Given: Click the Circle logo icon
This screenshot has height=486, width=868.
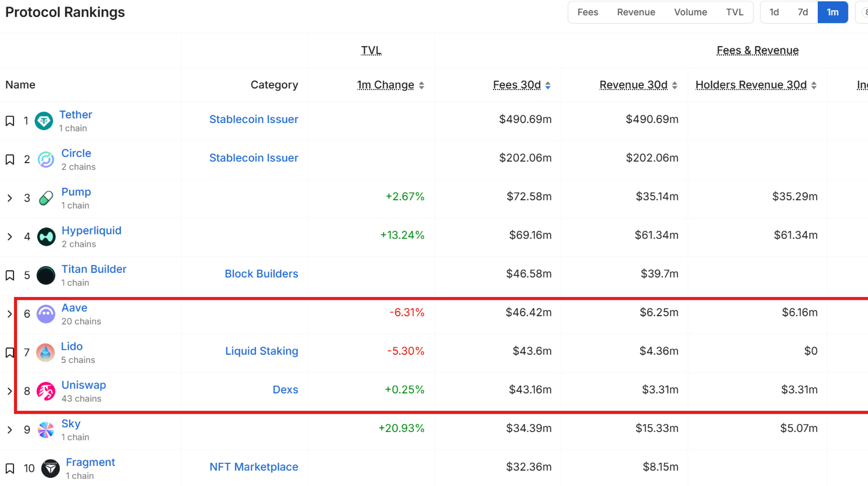Looking at the screenshot, I should pos(46,160).
